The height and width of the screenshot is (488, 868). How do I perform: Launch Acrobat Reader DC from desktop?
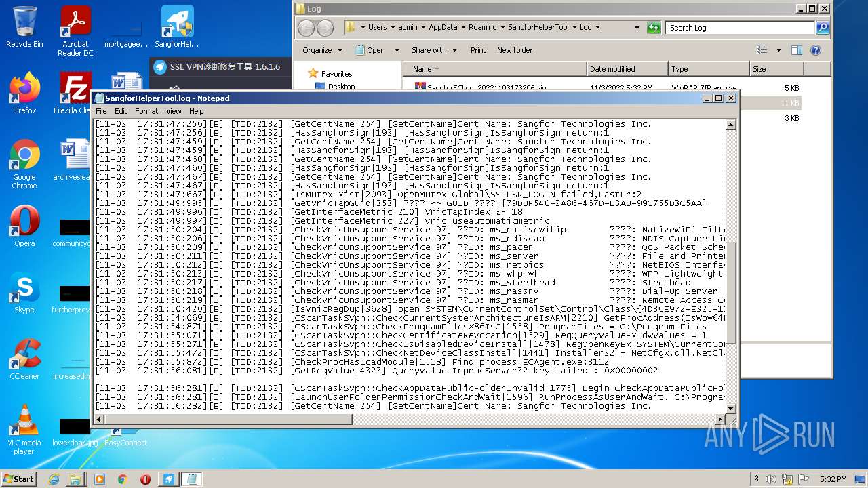pos(75,30)
